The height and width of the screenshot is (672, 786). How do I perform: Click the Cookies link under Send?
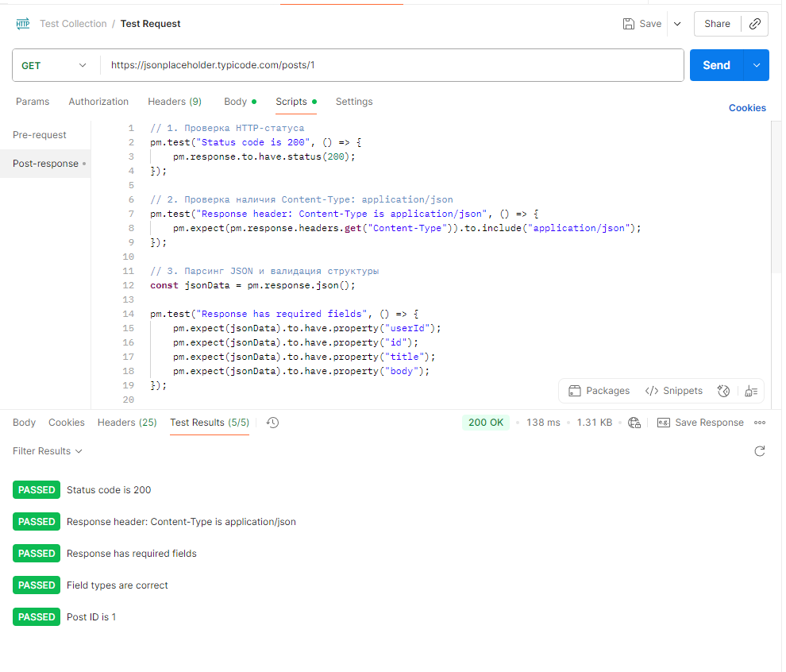[x=747, y=108]
